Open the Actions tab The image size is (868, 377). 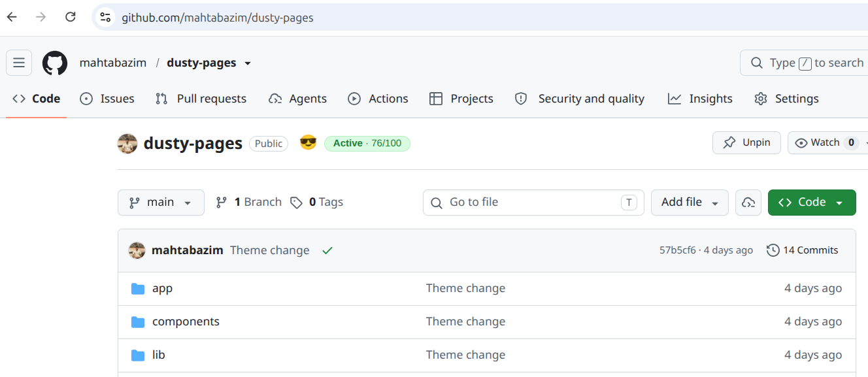pyautogui.click(x=378, y=99)
